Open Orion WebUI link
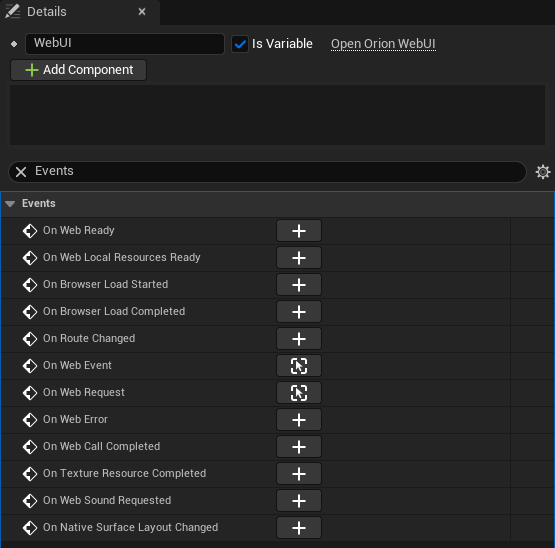The width and height of the screenshot is (555, 548). tap(383, 44)
